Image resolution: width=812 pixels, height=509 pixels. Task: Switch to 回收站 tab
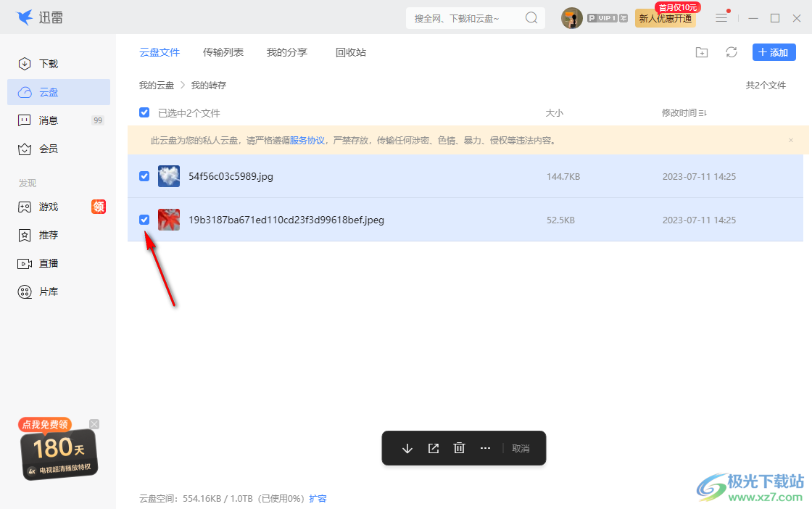[351, 52]
